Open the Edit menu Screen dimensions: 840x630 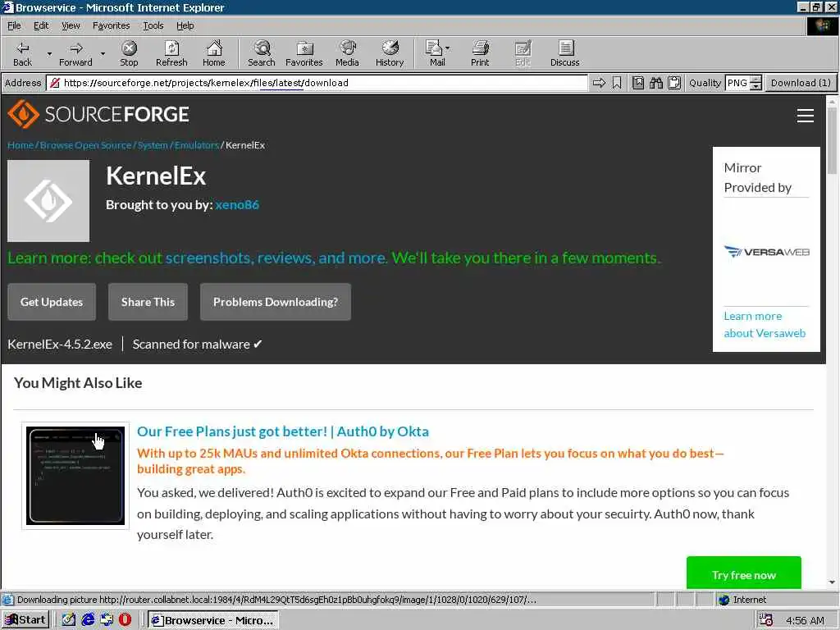tap(41, 25)
